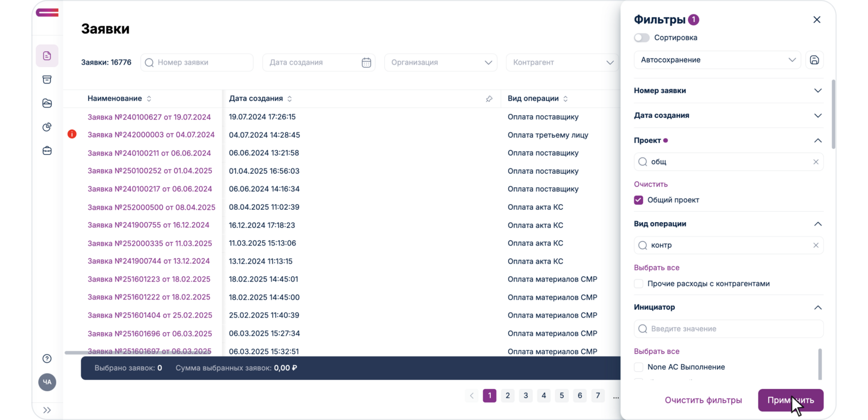Click the pagination ellipsis
Screen dimensions: 868x420
(616, 396)
